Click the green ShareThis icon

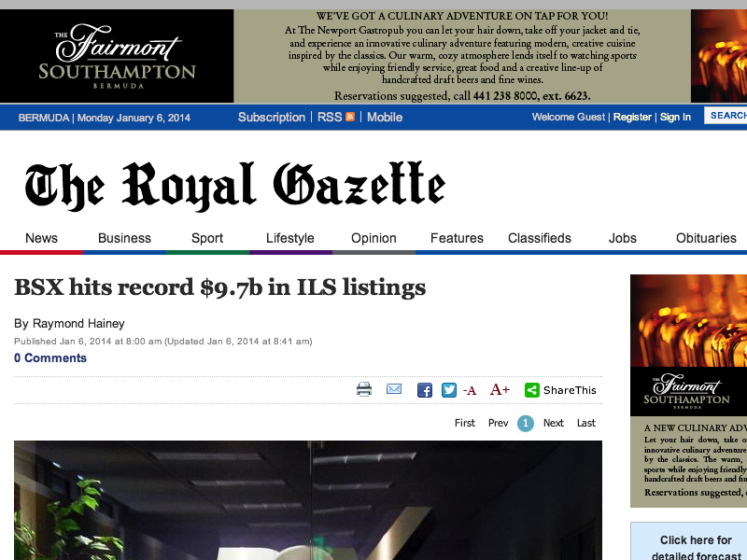coord(531,390)
